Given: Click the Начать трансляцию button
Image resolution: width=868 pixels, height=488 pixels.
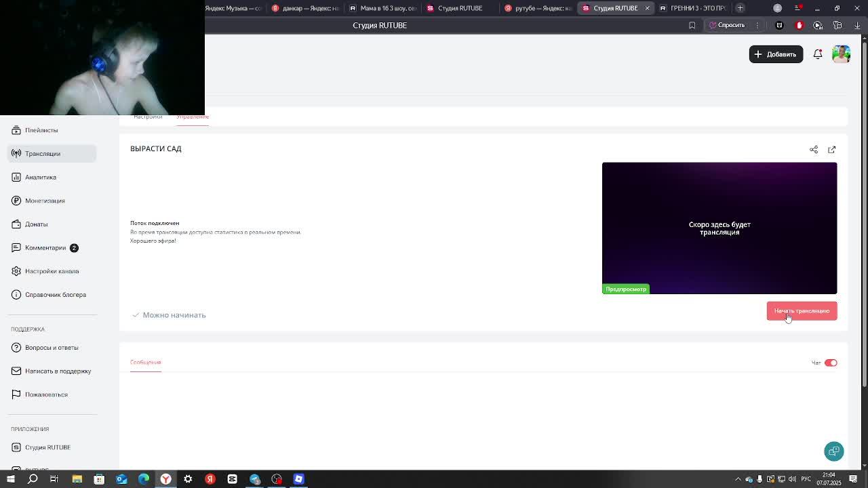Looking at the screenshot, I should click(802, 310).
